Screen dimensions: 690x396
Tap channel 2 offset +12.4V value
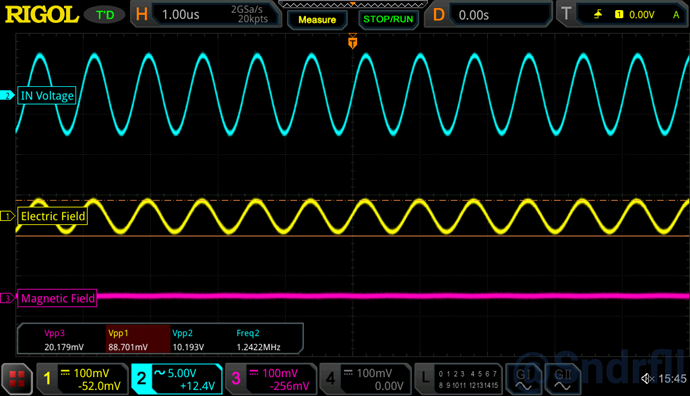197,386
